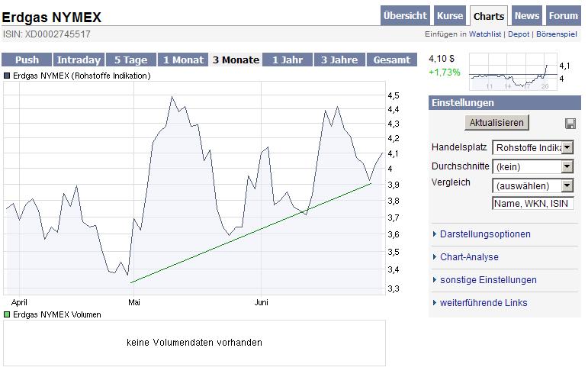Click the green legend square for Erdgas NYMEX Volumen
This screenshot has width=588, height=377.
[x=7, y=314]
